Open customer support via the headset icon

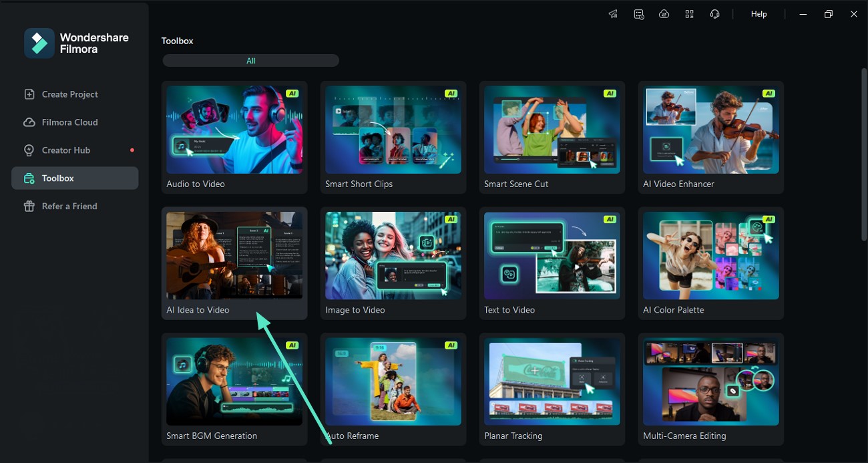pyautogui.click(x=714, y=14)
